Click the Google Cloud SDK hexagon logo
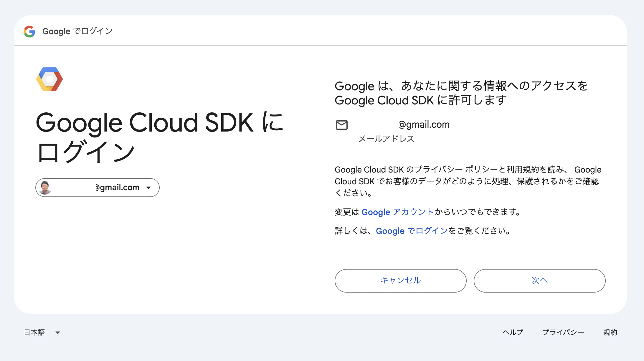The height and width of the screenshot is (361, 644). pos(49,79)
